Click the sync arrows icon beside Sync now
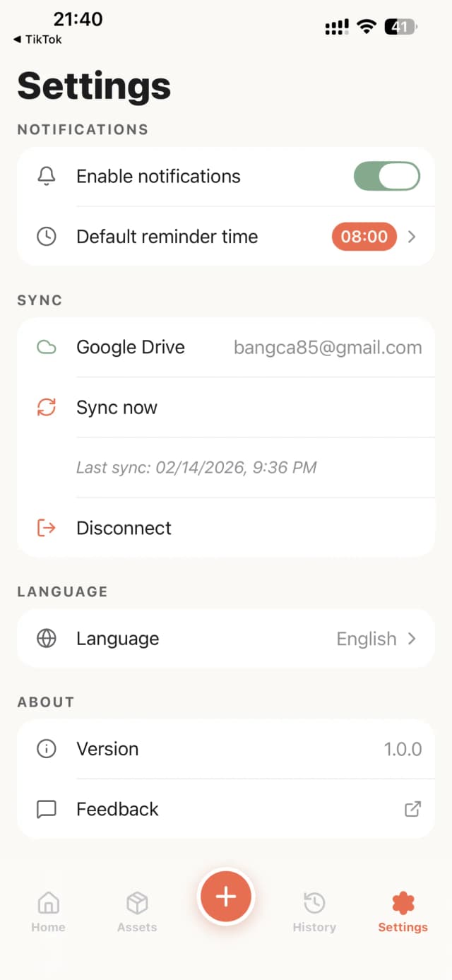 point(46,407)
